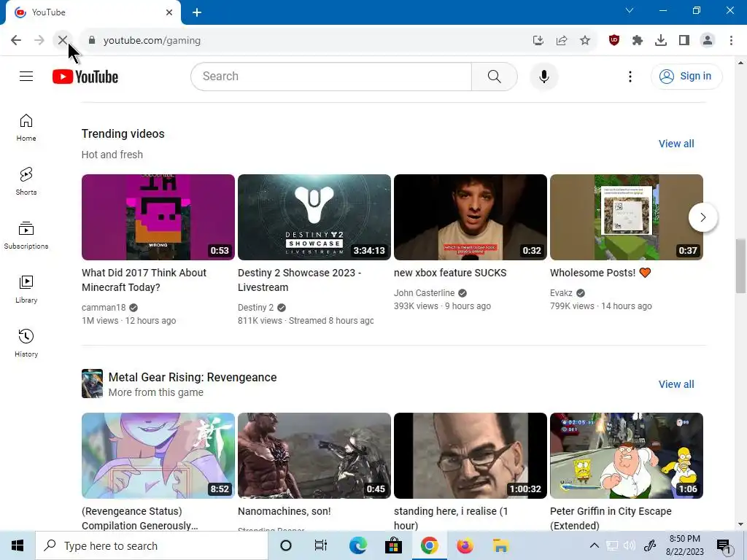Launch Microsoft Edge from taskbar
747x560 pixels.
tap(357, 545)
